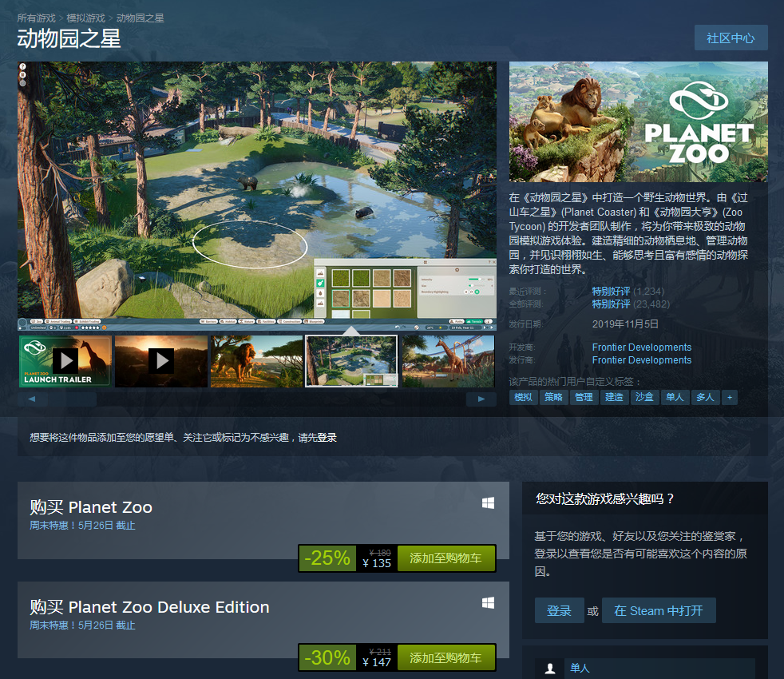Click the -25% discount badge
Viewport: 784px width, 679px height.
click(327, 558)
